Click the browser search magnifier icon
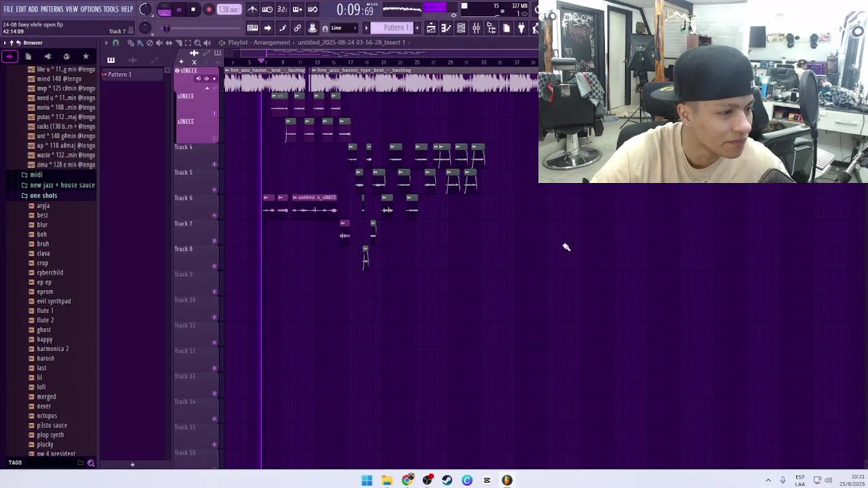 [x=91, y=463]
